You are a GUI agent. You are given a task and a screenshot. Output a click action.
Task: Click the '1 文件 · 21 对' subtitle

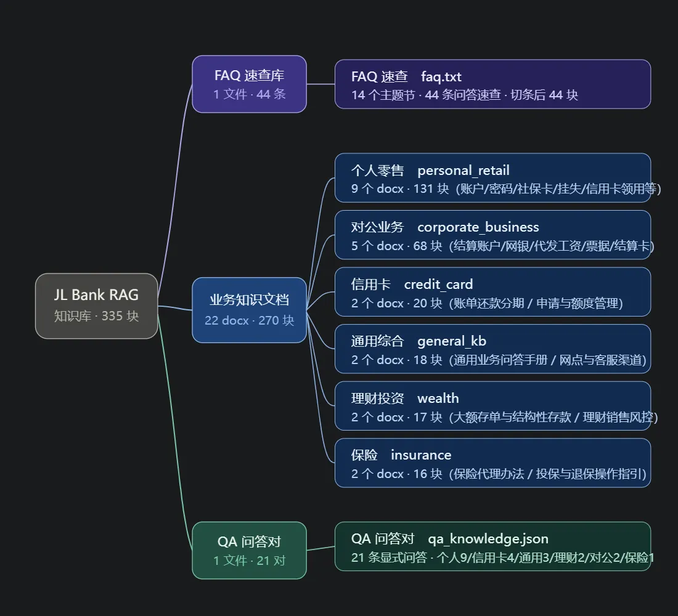click(x=250, y=560)
